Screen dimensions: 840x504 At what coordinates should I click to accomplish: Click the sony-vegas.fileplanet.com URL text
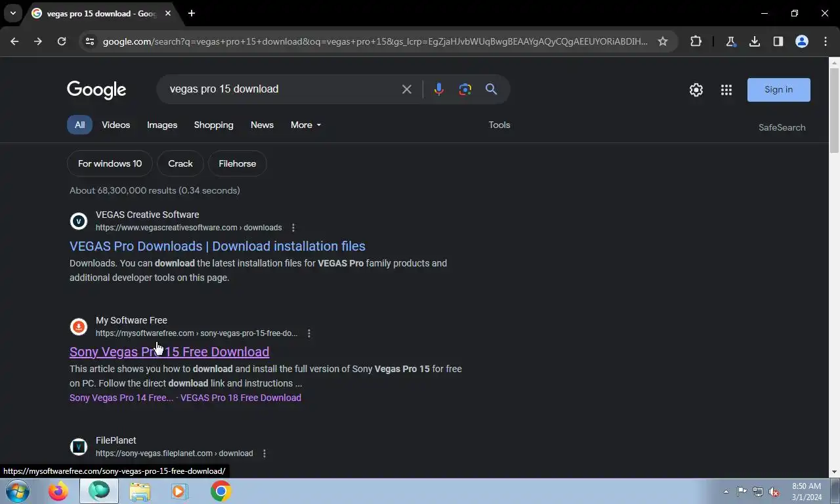point(174,453)
